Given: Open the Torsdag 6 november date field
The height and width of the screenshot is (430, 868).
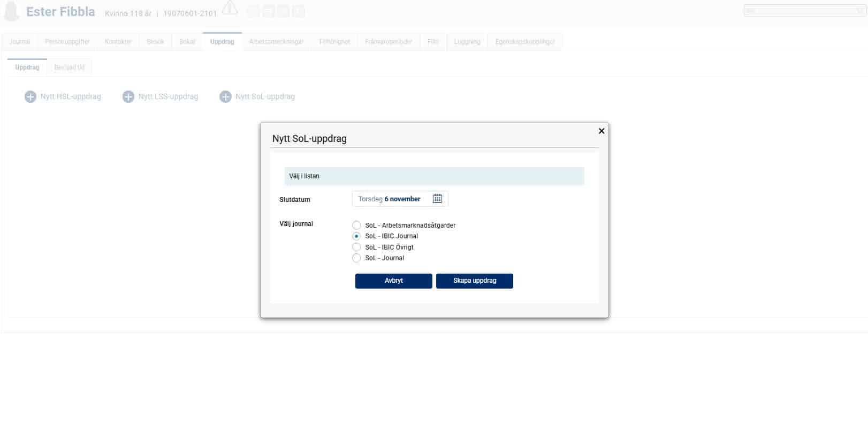Looking at the screenshot, I should [x=390, y=199].
